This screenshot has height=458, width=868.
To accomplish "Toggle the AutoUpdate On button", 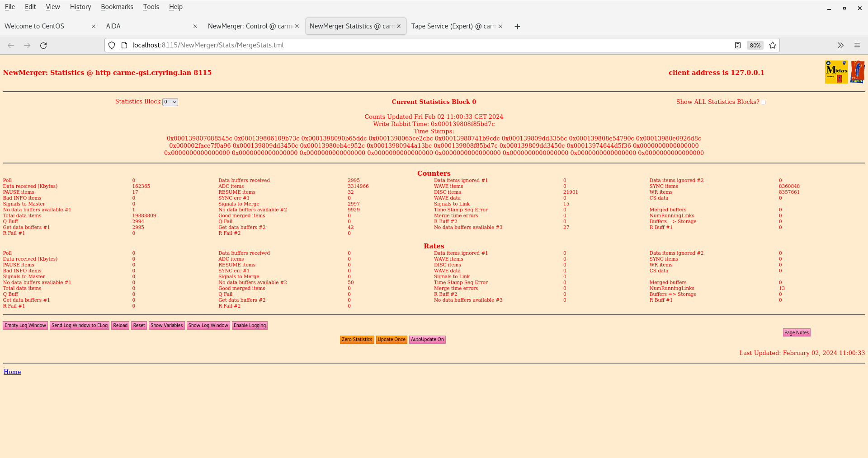I will (x=427, y=340).
